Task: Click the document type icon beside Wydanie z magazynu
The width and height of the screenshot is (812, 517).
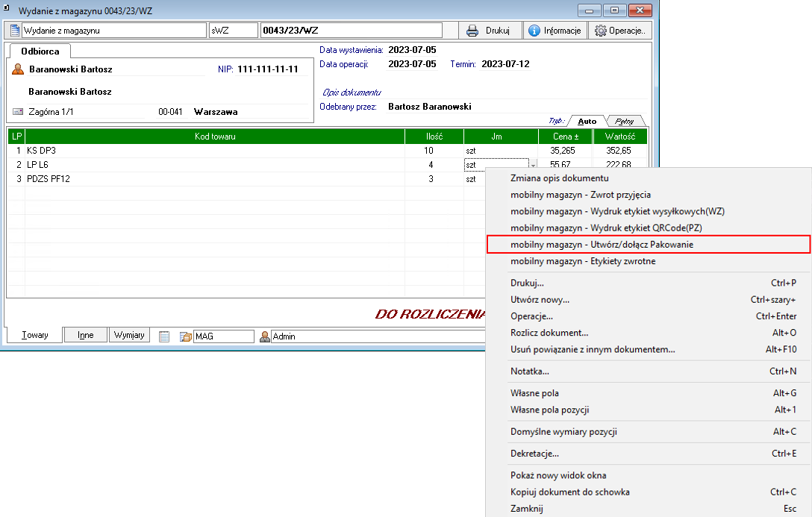Action: (14, 31)
